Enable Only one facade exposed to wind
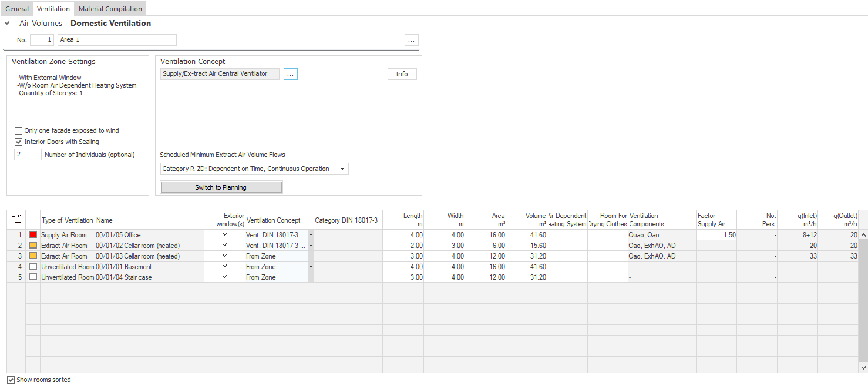This screenshot has width=868, height=392. tap(19, 130)
